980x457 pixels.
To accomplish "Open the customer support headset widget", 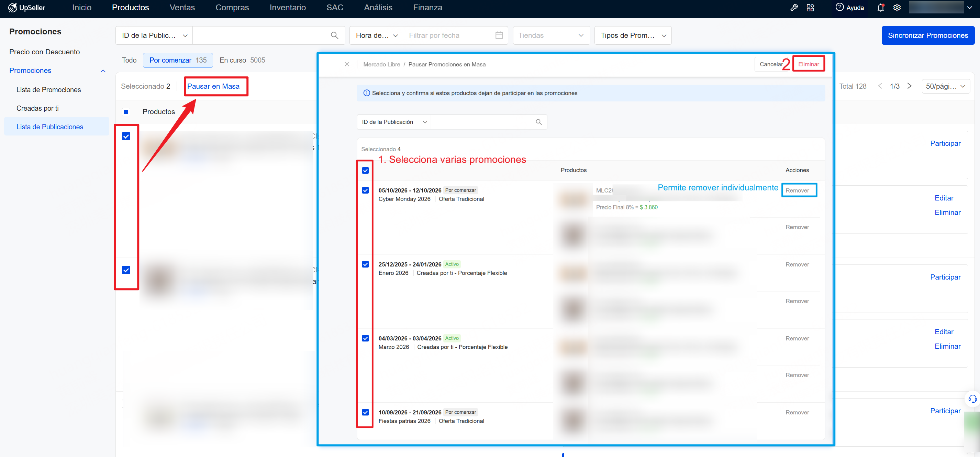I will point(972,399).
